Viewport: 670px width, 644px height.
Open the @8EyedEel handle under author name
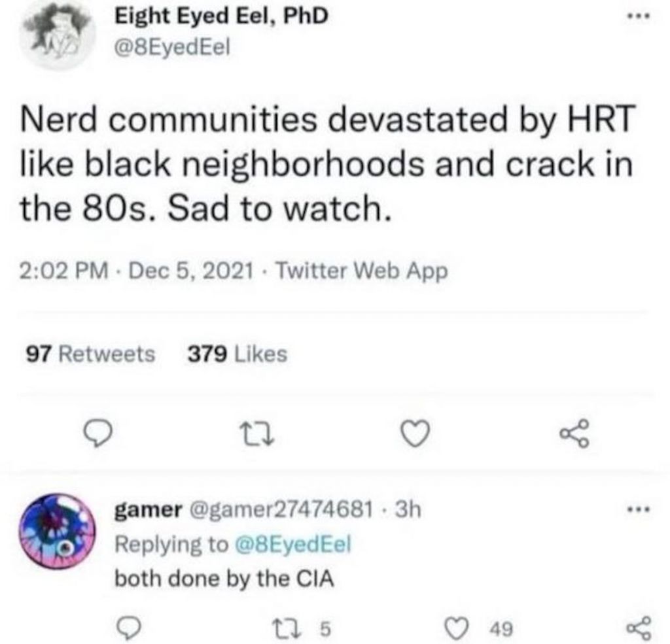[172, 47]
